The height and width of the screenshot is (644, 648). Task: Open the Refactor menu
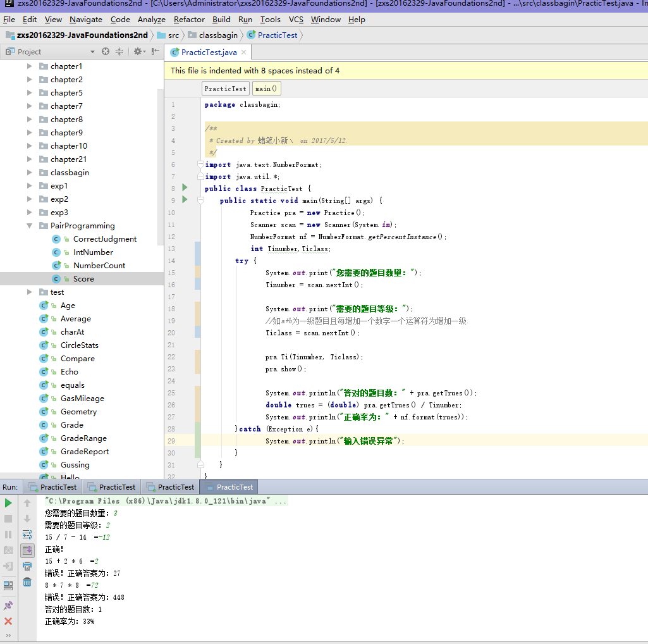coord(189,20)
